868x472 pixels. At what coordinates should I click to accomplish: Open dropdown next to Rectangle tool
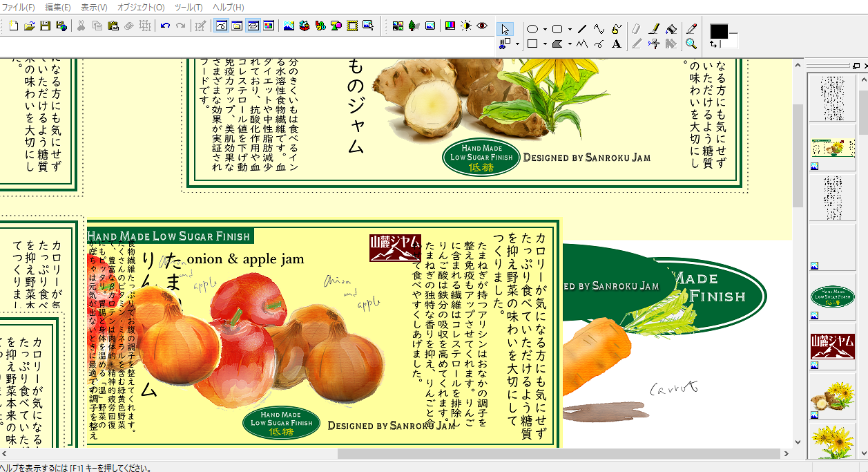(544, 45)
